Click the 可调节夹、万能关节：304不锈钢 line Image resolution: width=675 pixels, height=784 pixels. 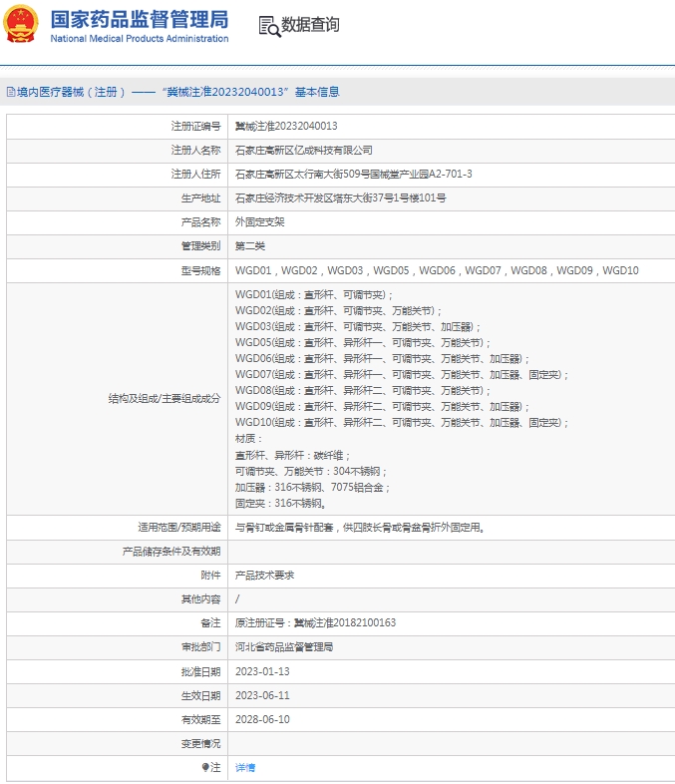(x=311, y=472)
